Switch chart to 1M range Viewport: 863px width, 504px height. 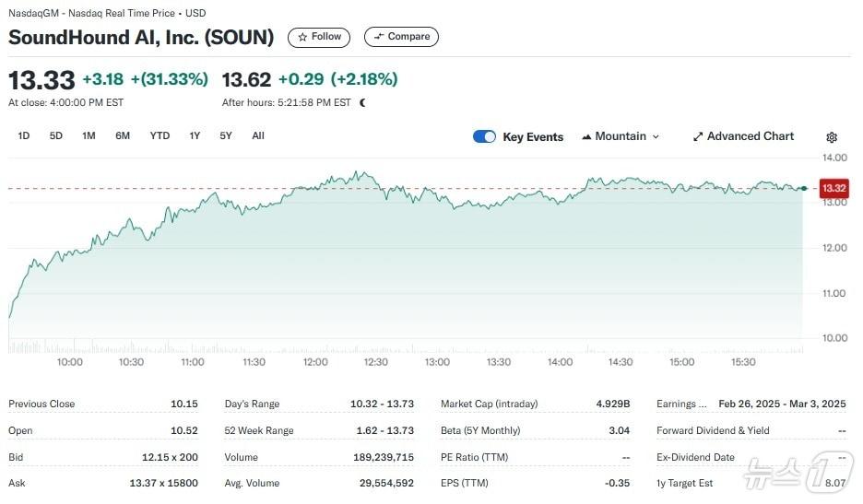(x=89, y=135)
